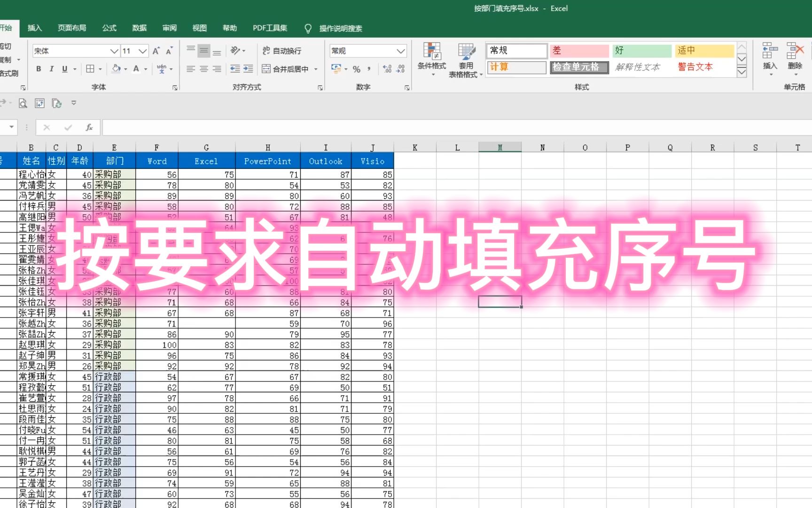Image resolution: width=812 pixels, height=508 pixels.
Task: Increase decimal places
Action: point(387,69)
